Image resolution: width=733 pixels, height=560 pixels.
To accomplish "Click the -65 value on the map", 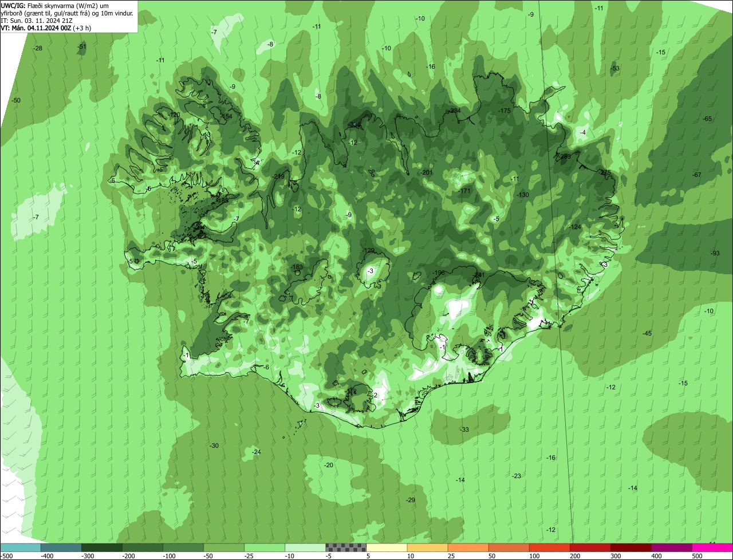I will tap(707, 119).
